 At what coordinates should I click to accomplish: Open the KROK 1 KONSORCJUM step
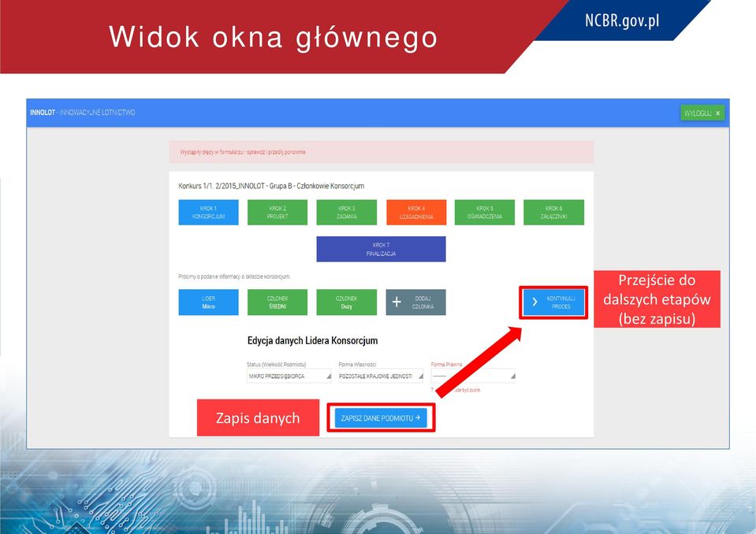point(208,213)
